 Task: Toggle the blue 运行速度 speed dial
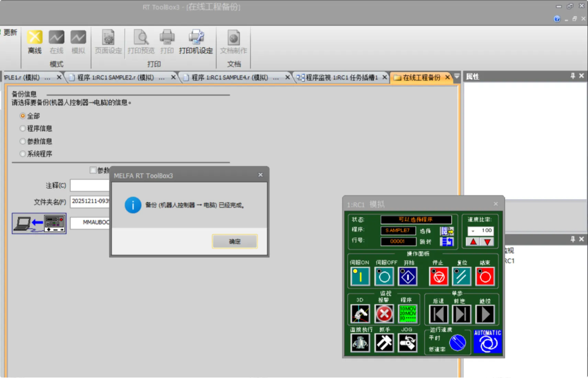(x=457, y=343)
